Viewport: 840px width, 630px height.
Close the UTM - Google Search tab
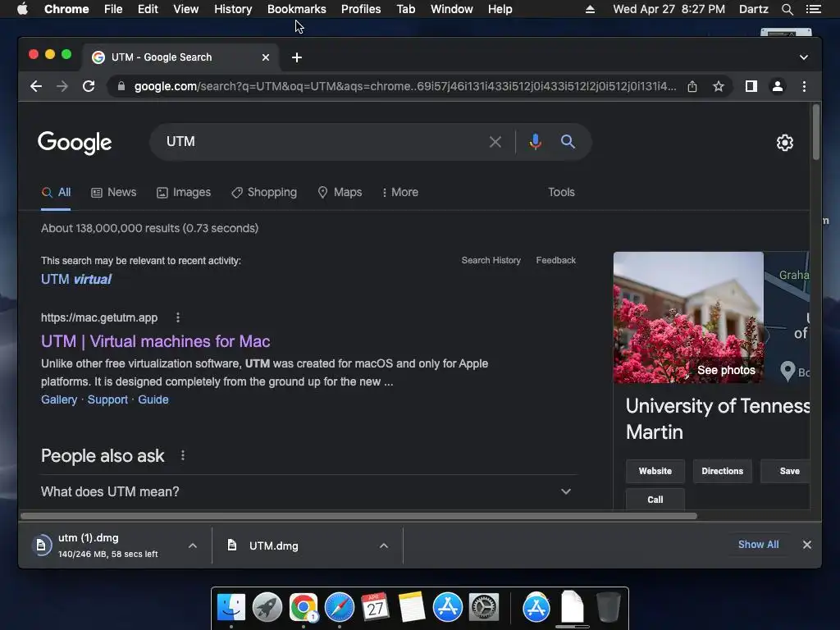(x=265, y=57)
